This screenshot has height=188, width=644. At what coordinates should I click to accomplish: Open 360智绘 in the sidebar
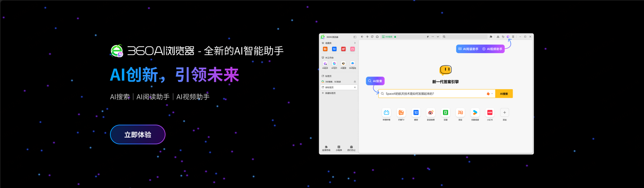pyautogui.click(x=352, y=64)
